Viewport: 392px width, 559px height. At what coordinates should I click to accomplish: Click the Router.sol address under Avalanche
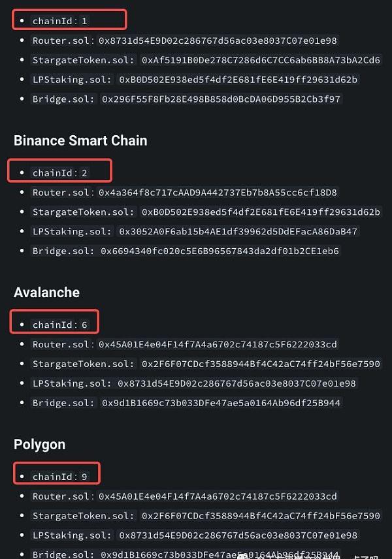click(x=218, y=344)
